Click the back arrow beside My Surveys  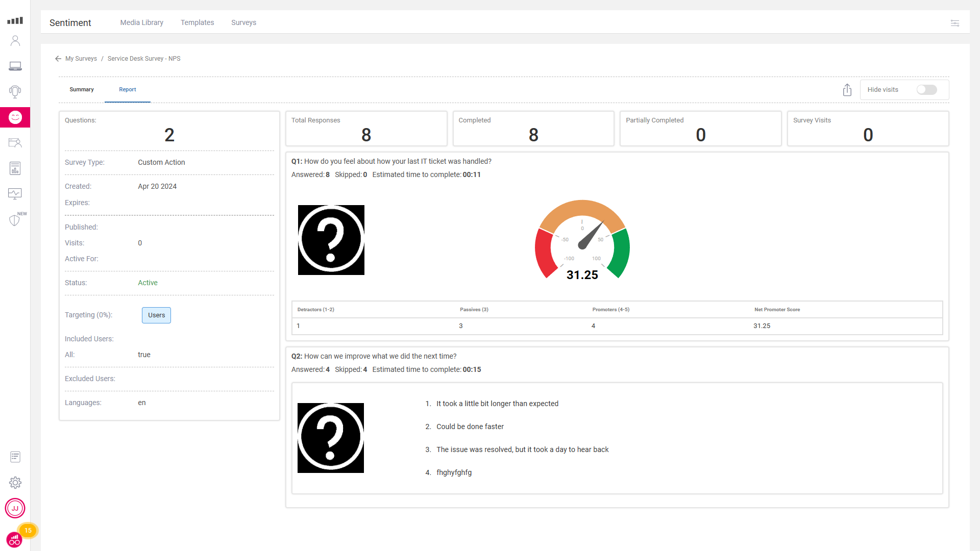[x=58, y=59]
